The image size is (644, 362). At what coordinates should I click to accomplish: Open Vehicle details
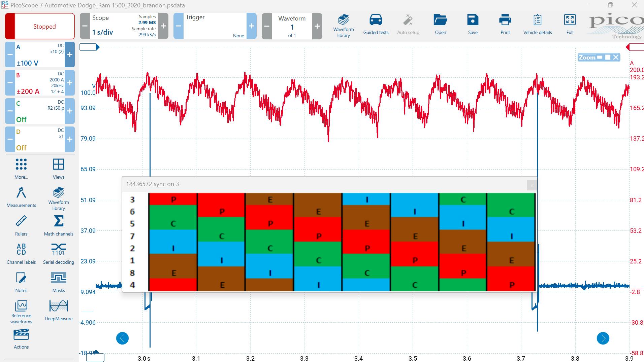[x=537, y=24]
